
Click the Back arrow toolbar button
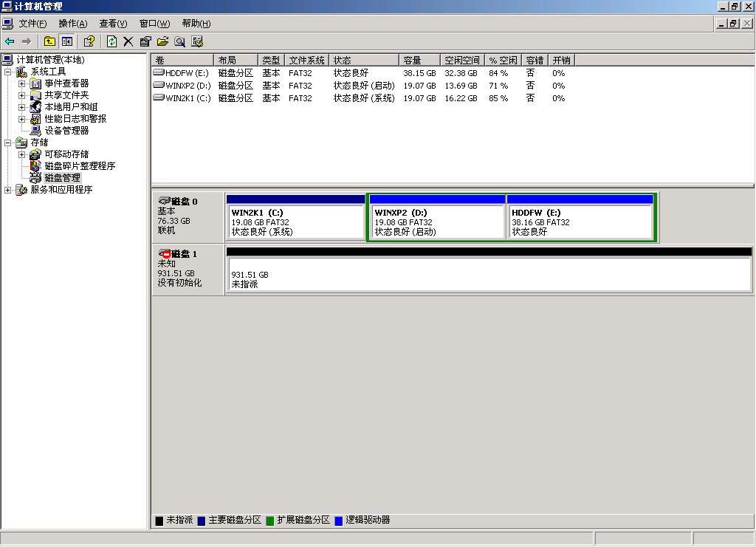tap(10, 41)
